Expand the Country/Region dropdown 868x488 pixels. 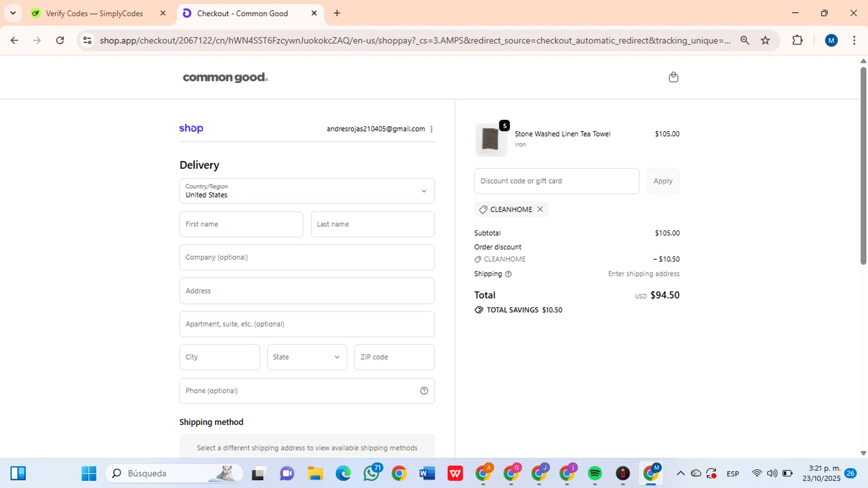[x=307, y=191]
